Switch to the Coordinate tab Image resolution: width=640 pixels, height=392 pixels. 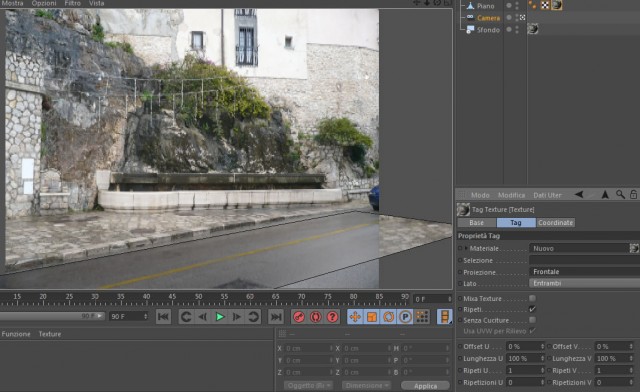point(555,223)
